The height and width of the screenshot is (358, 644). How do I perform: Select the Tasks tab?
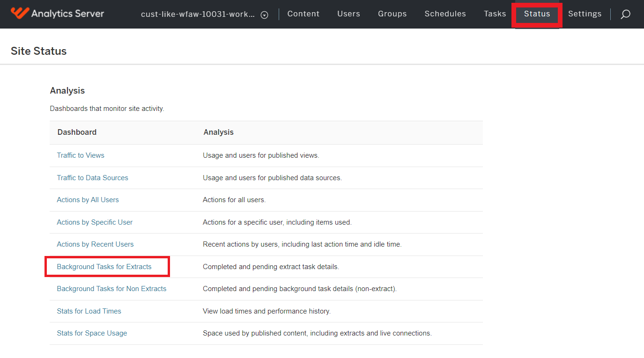pos(495,14)
